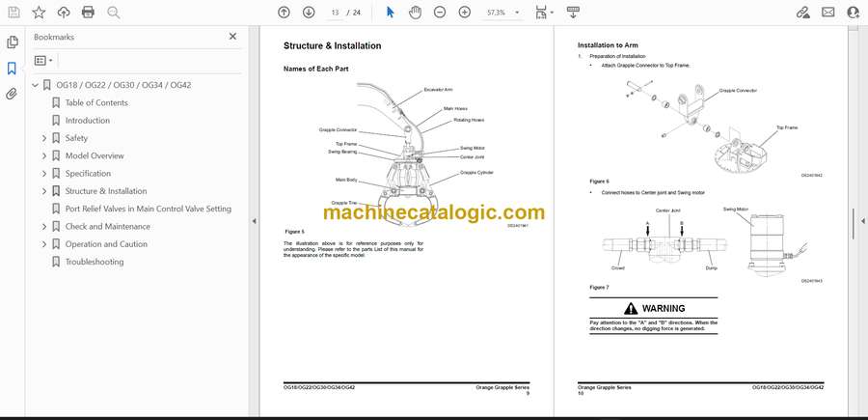Click the Installation to Arm heading
This screenshot has width=868, height=420.
tap(608, 45)
